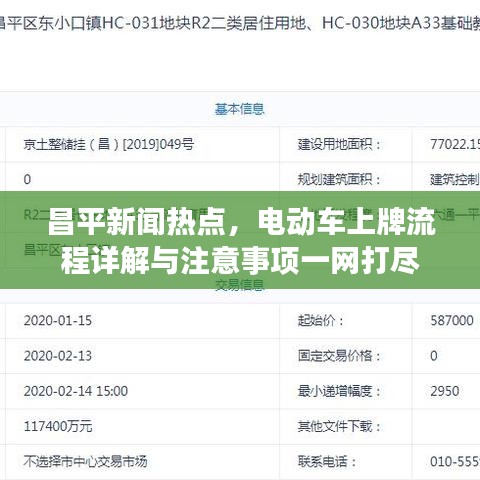
Task: Click the 其他文件下载 label
Action: (339, 426)
